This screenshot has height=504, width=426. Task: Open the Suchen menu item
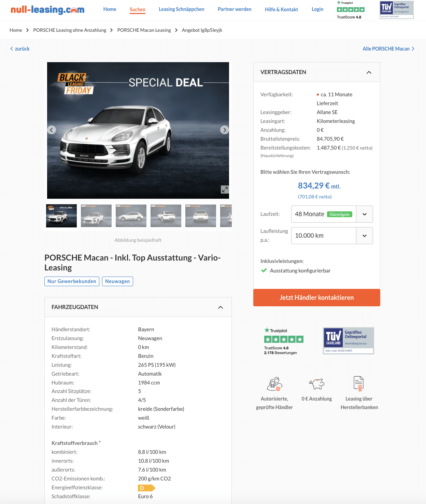(x=138, y=10)
